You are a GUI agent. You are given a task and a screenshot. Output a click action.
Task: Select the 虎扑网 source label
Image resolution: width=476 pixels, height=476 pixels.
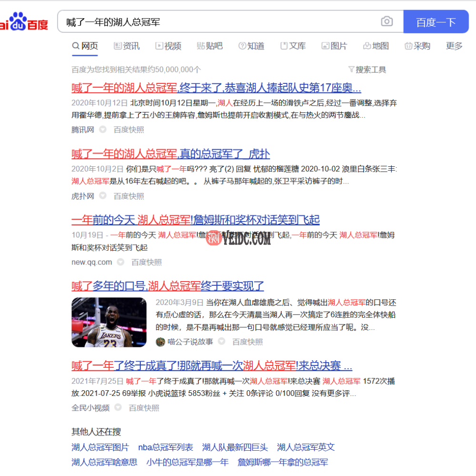coord(82,195)
